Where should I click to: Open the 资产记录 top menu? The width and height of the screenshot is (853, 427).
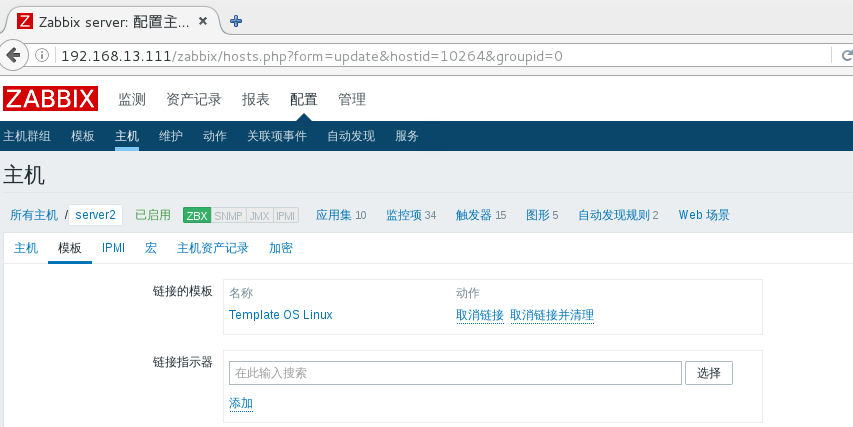(194, 100)
